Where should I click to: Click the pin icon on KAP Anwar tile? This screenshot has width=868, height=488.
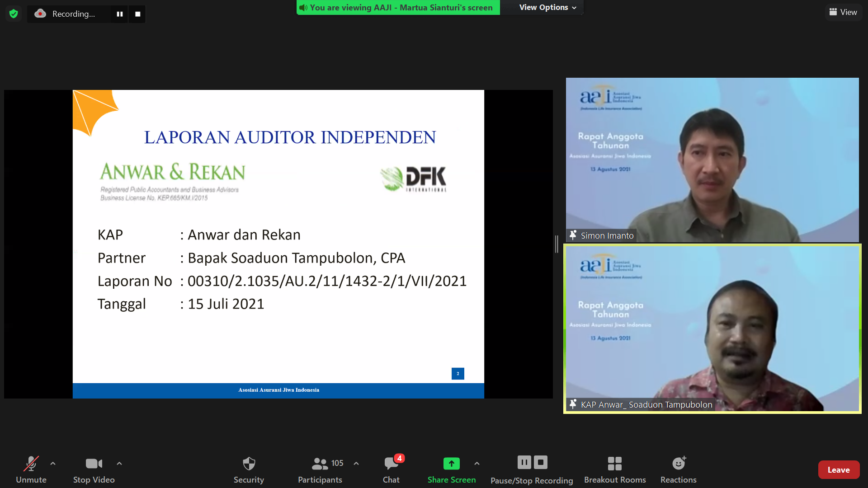[573, 404]
